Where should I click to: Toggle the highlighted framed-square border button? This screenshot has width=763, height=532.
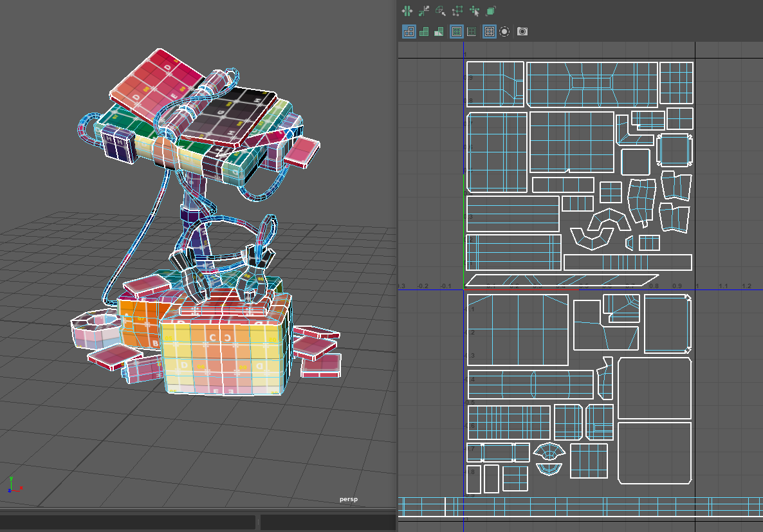pos(457,31)
